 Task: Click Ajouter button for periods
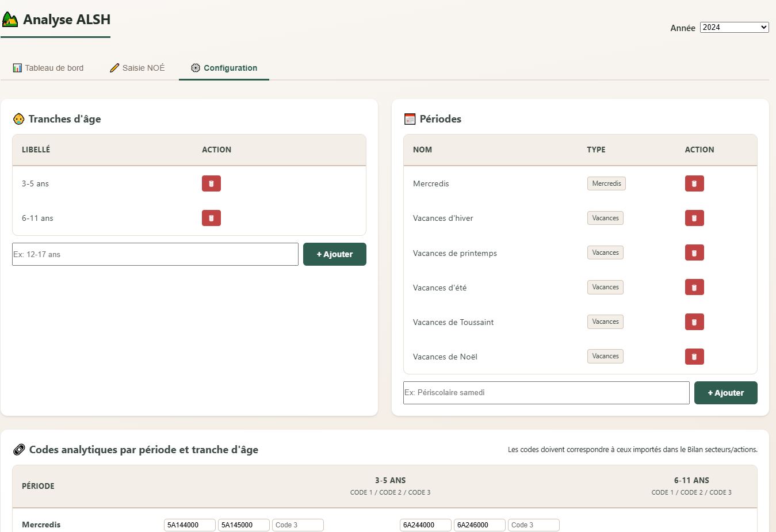click(725, 393)
